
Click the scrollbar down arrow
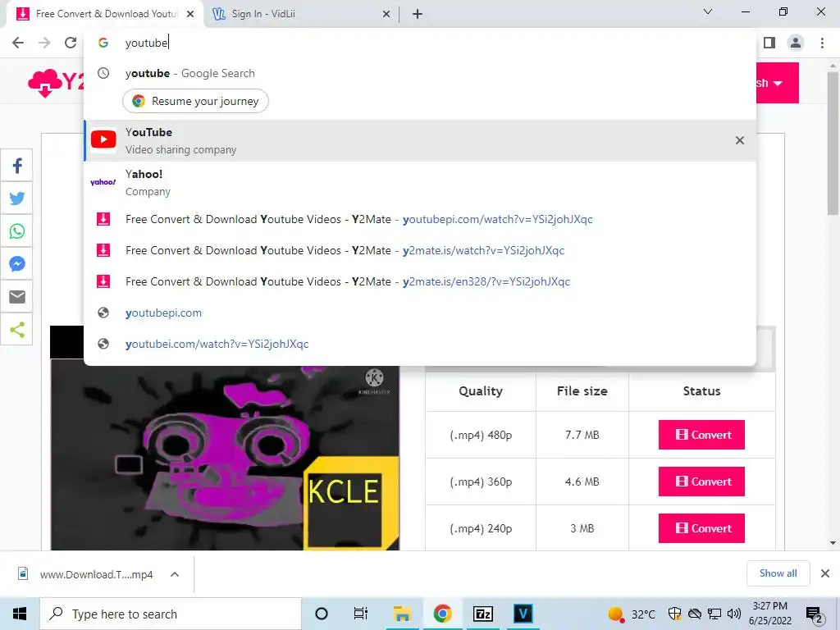(x=833, y=543)
